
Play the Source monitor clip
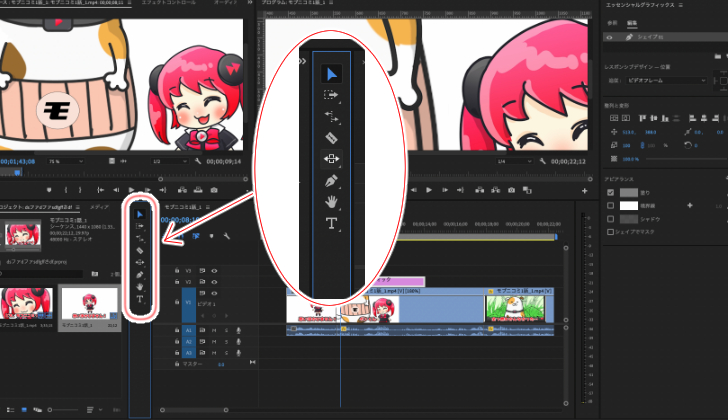[131, 190]
